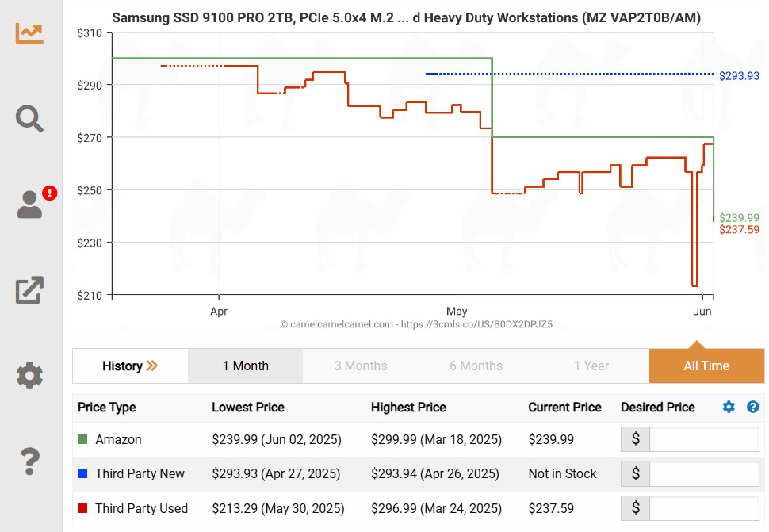Click the question mark help icon in sidebar
Viewport: 769px width, 532px height.
pyautogui.click(x=29, y=460)
